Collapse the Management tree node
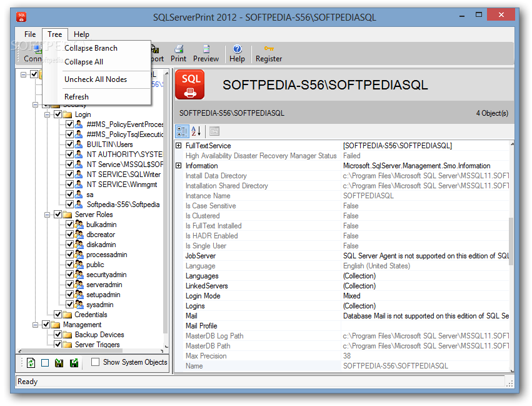The height and width of the screenshot is (406, 532). coord(35,325)
